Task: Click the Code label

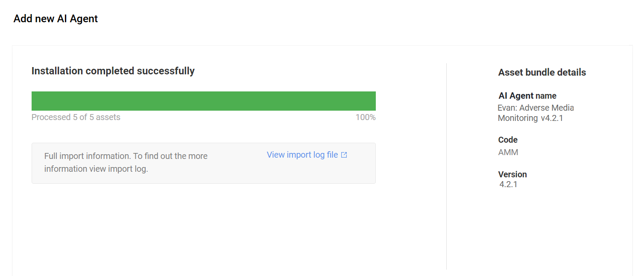Action: pos(508,140)
